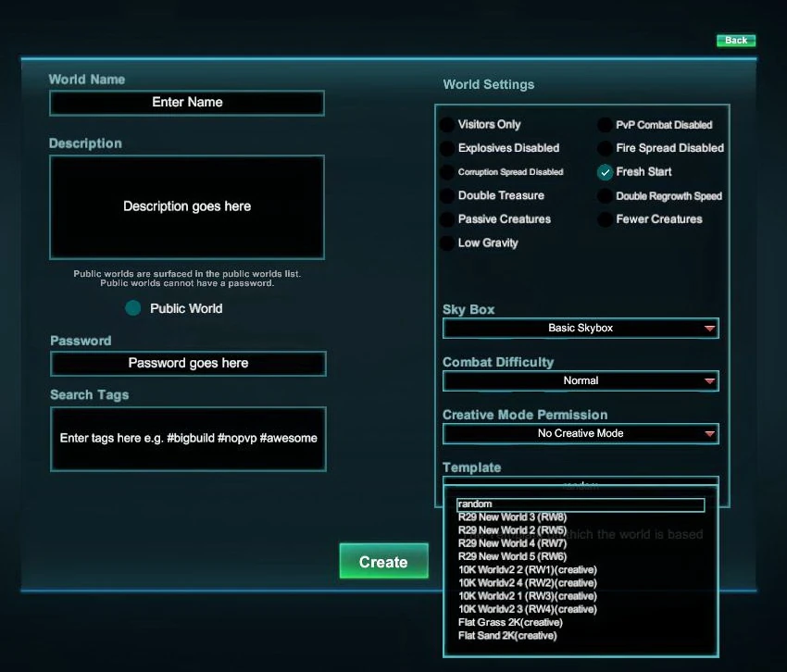Screen dimensions: 787x672
Task: Select 10K Worldv2 3 (RW4)(creative) template
Action: click(528, 609)
